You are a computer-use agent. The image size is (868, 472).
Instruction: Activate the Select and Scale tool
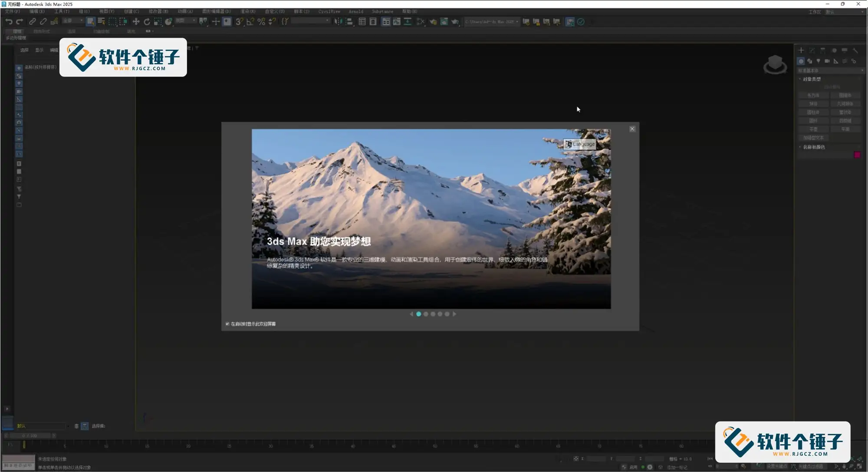[158, 22]
